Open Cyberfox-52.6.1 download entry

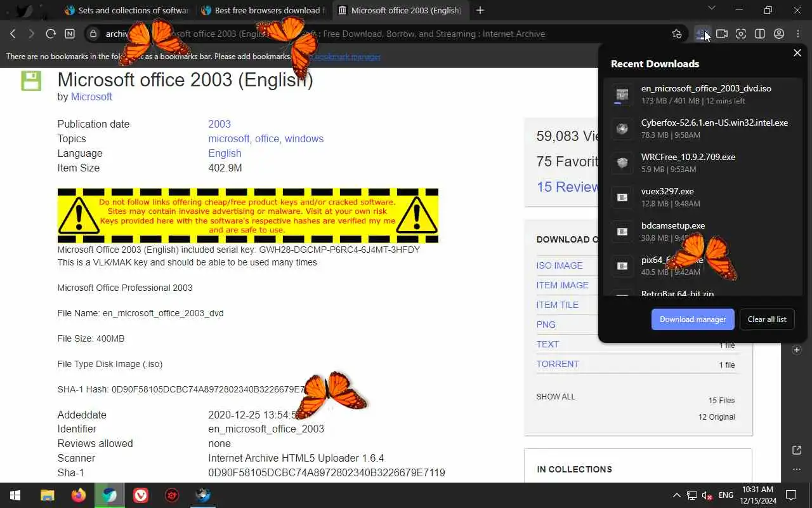[703, 128]
